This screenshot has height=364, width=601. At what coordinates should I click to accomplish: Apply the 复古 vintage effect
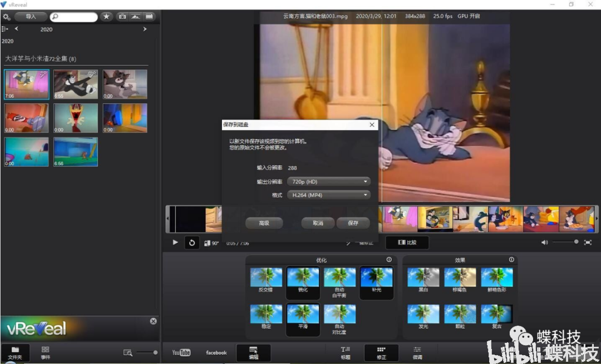497,317
